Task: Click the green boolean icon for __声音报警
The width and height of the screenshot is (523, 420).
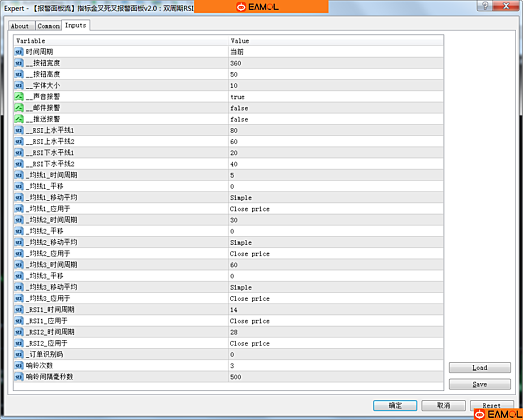Action: pyautogui.click(x=19, y=97)
